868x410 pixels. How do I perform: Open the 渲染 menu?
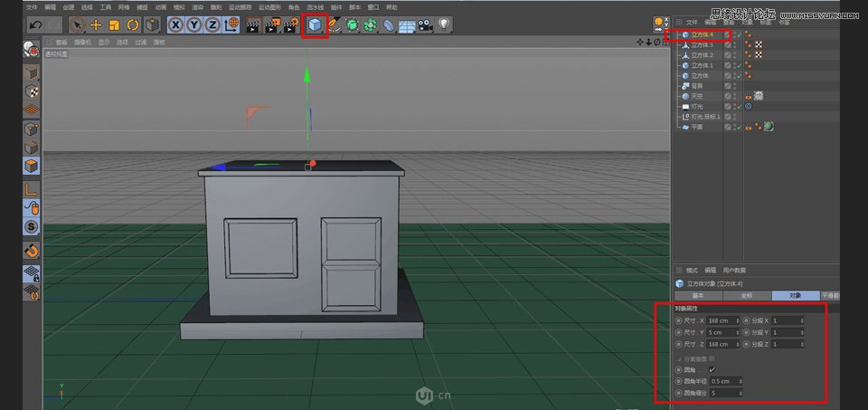coord(198,7)
